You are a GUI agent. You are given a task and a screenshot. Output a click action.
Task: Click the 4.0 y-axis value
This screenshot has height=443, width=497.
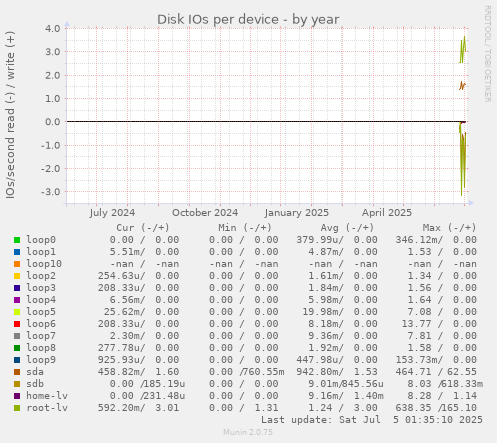tap(53, 28)
